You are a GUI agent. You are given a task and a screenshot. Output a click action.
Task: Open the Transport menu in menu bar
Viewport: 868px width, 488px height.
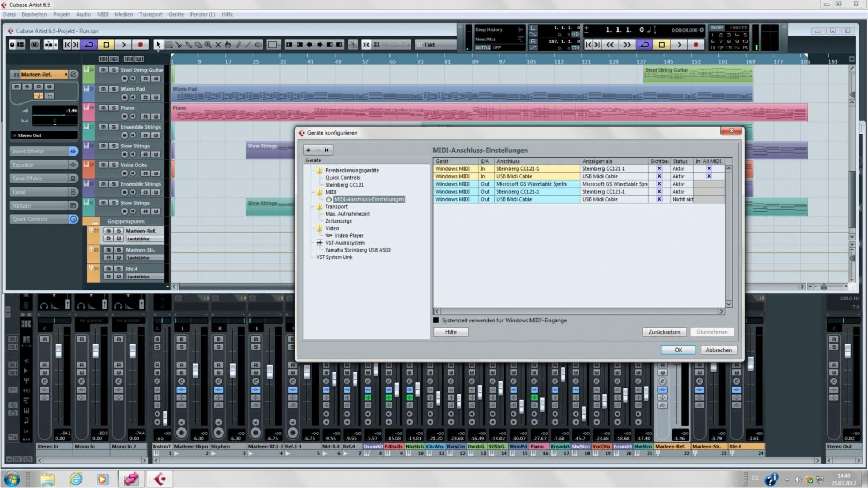pyautogui.click(x=150, y=14)
